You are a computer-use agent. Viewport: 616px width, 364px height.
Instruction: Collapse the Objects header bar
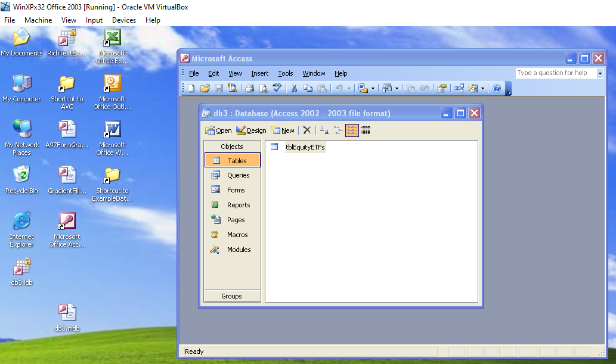coord(232,147)
